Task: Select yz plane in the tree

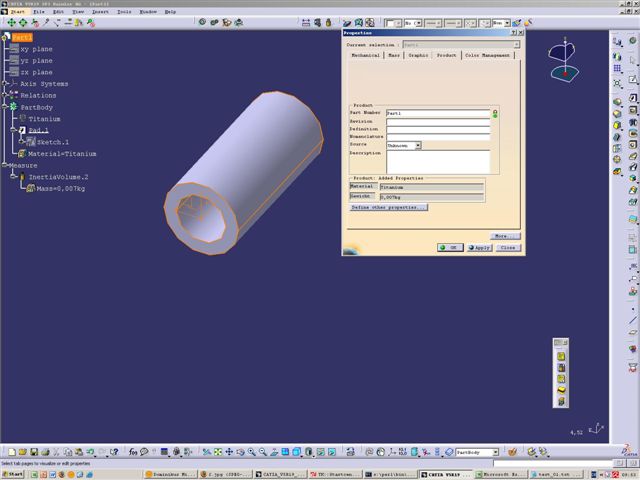Action: tap(36, 60)
